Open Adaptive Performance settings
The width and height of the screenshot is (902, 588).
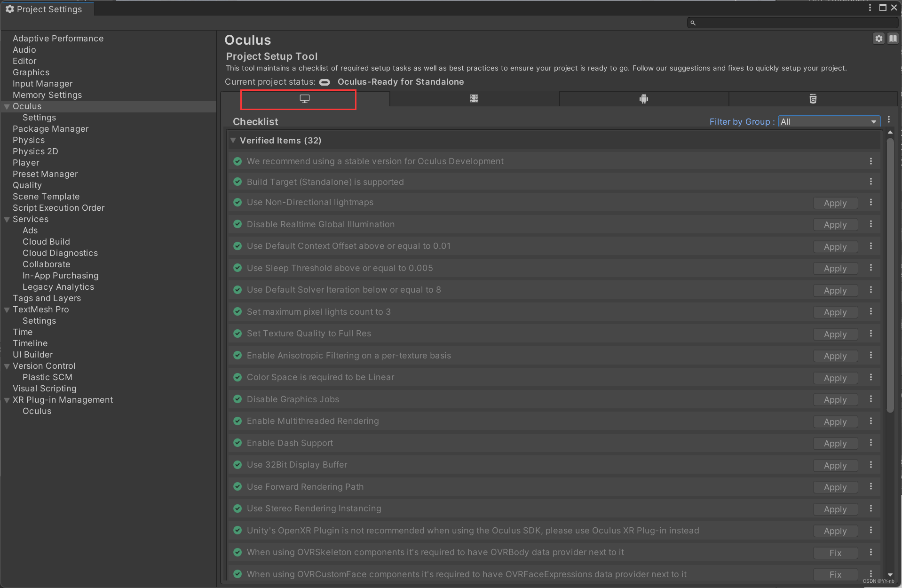(x=58, y=39)
